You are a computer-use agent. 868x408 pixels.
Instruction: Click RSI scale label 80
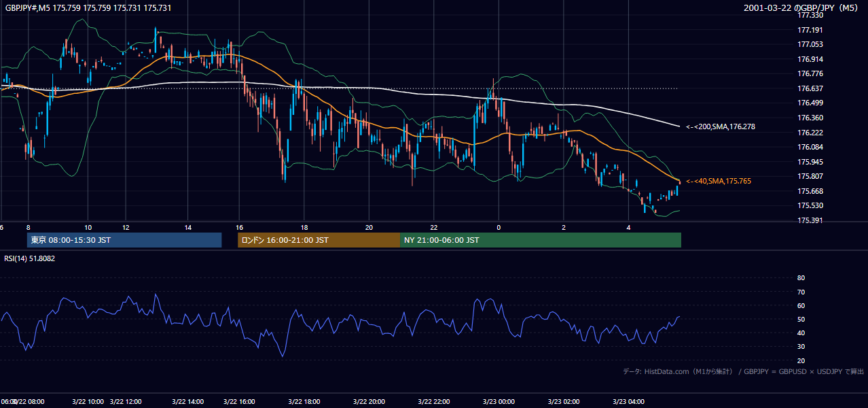801,278
